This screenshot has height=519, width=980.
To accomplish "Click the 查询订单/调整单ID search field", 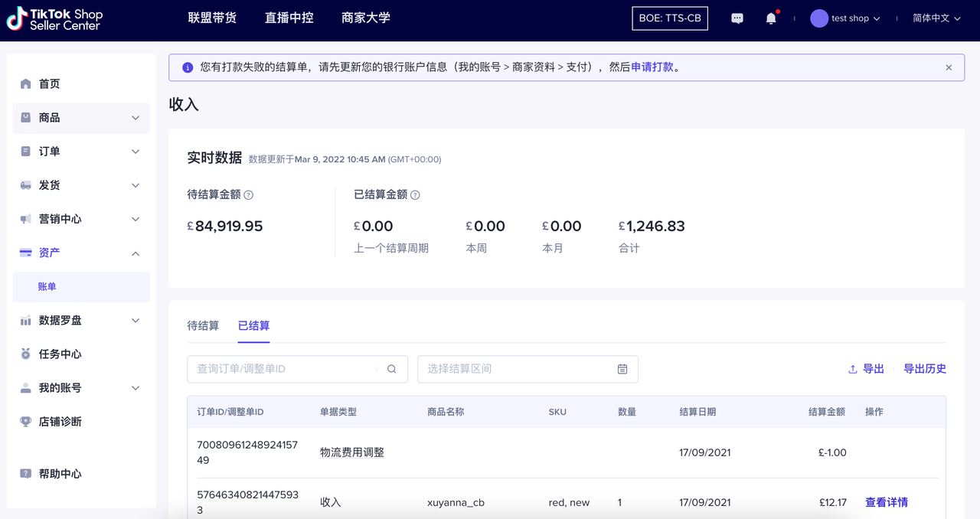I will pos(283,369).
